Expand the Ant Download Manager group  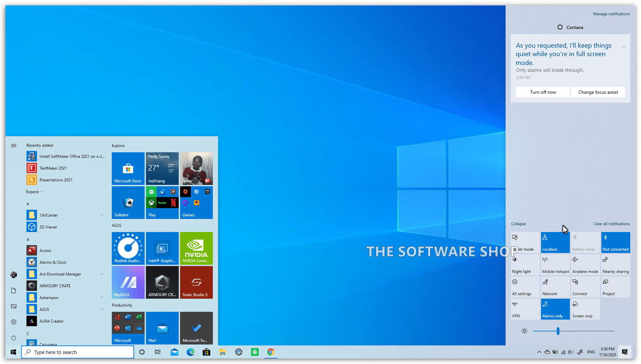coord(102,273)
